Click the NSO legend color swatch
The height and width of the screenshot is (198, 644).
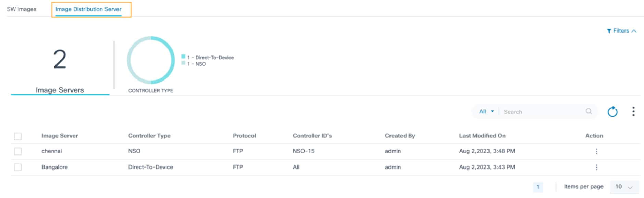click(183, 63)
